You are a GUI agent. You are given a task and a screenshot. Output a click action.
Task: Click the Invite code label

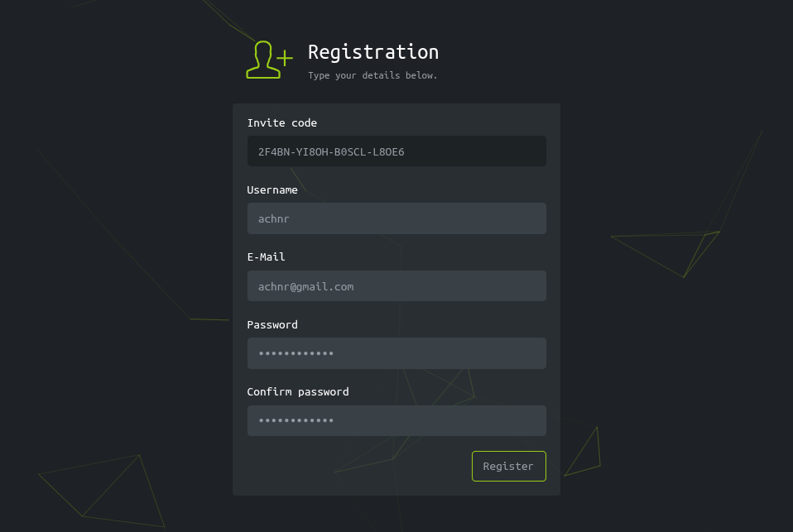coord(281,123)
